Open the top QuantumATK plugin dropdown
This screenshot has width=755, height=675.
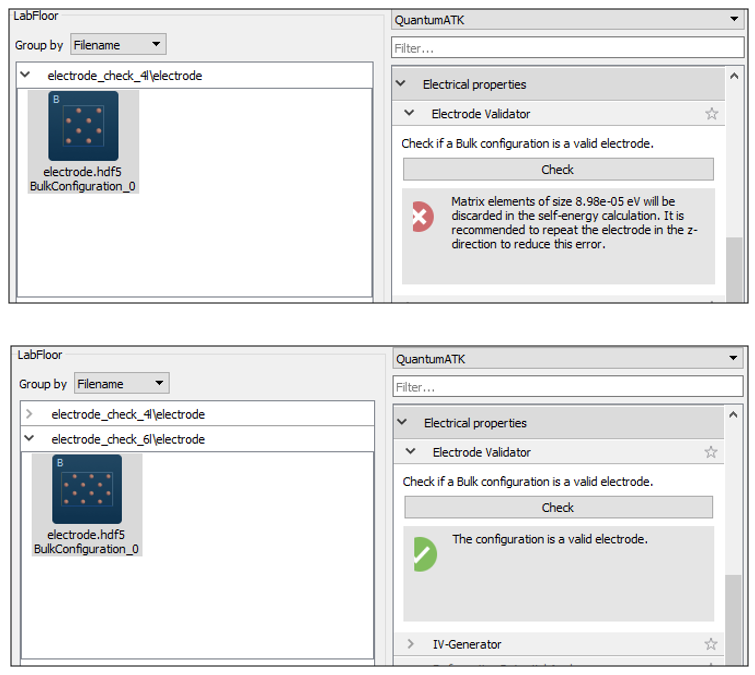[567, 20]
